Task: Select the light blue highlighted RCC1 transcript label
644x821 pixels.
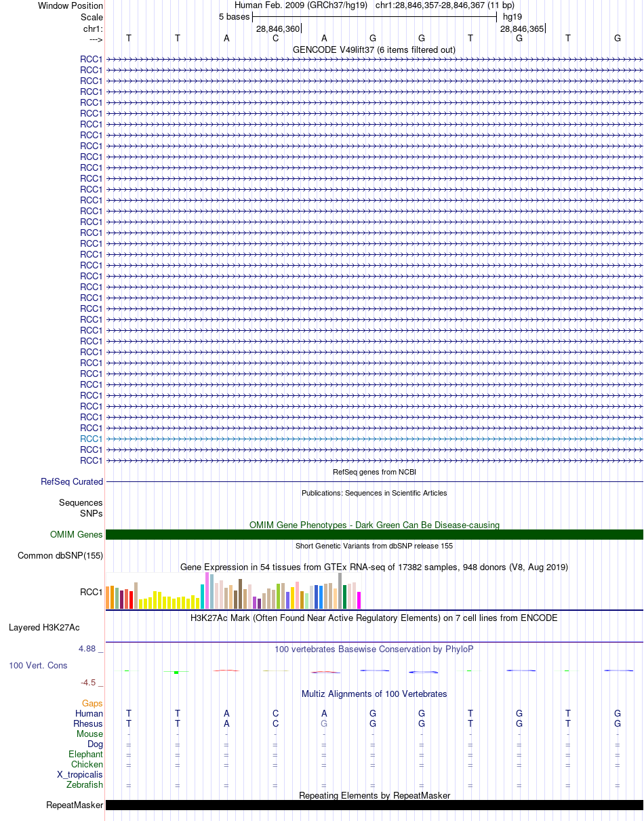Action: click(x=92, y=439)
